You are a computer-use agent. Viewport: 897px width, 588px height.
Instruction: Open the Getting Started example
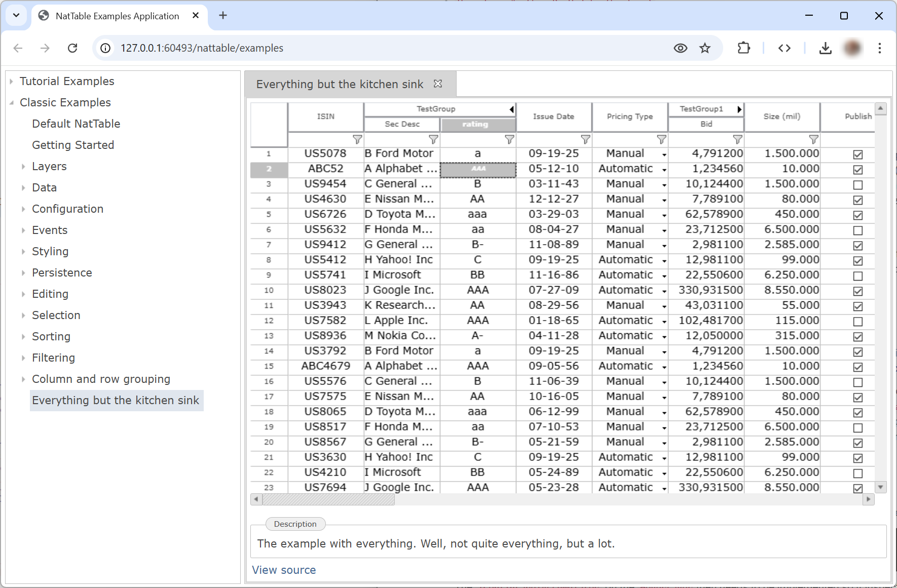click(73, 145)
